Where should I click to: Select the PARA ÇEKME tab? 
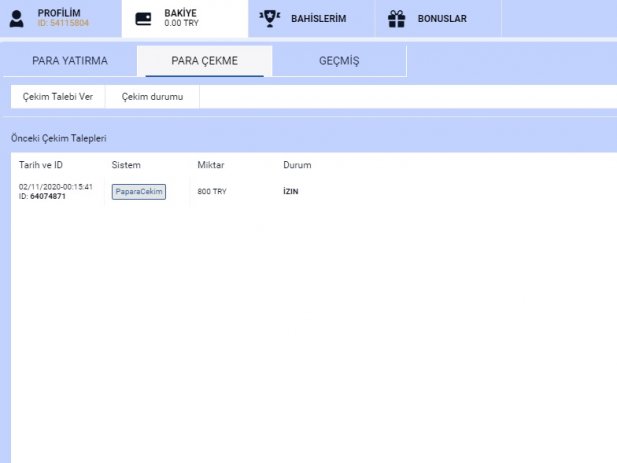pyautogui.click(x=205, y=61)
